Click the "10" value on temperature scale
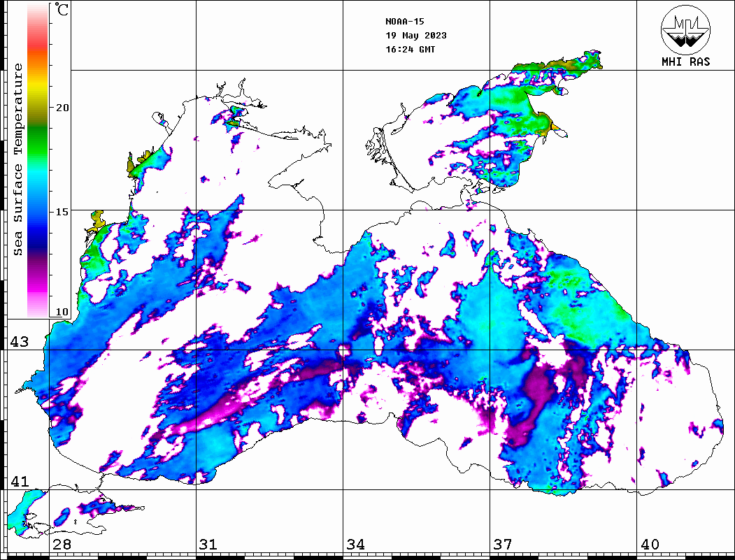The width and height of the screenshot is (735, 560). click(62, 312)
